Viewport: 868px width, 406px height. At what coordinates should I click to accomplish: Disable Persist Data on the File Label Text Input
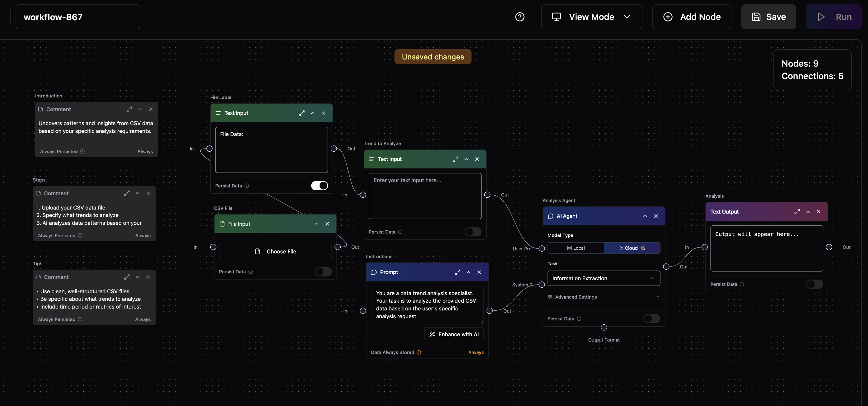(319, 186)
